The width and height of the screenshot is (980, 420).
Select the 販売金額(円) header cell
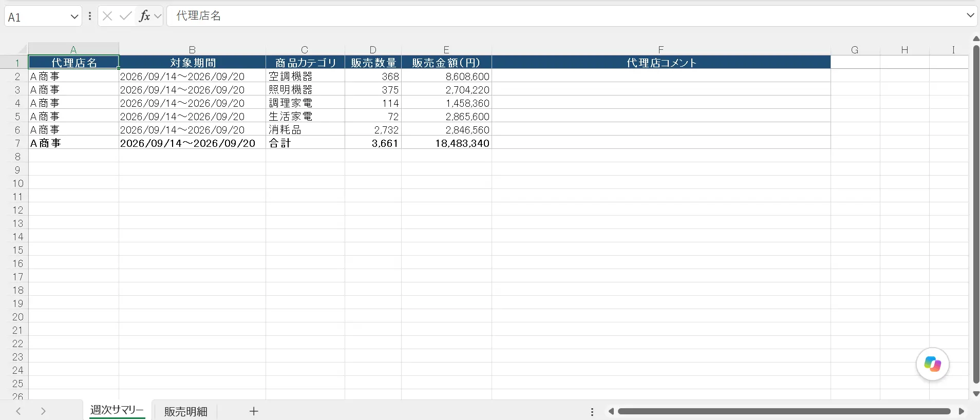pyautogui.click(x=446, y=63)
